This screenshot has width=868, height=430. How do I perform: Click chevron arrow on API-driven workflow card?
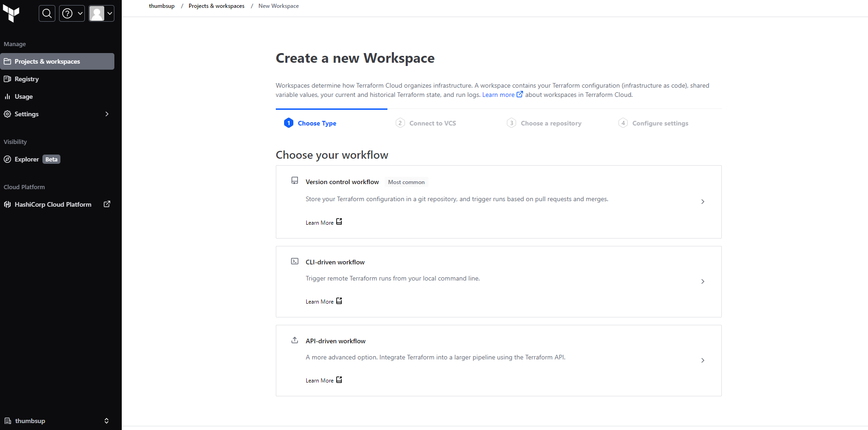(x=703, y=360)
